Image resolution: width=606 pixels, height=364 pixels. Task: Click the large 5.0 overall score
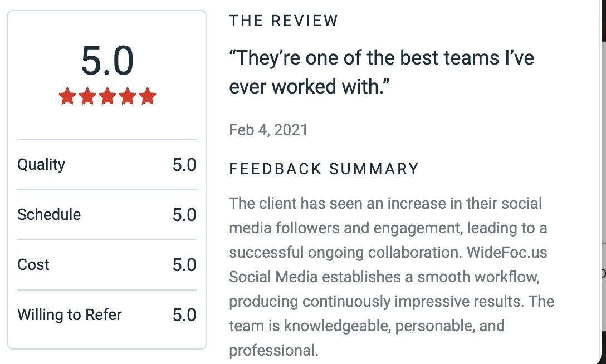tap(107, 61)
